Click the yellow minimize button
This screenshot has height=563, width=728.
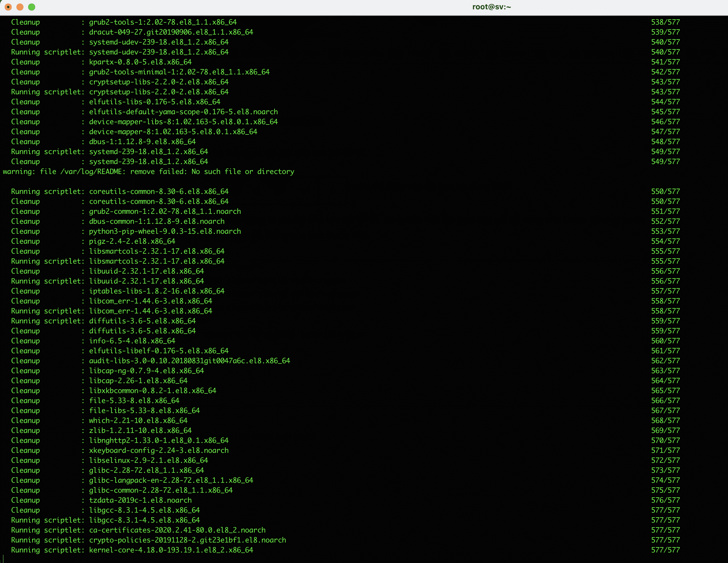click(x=20, y=6)
